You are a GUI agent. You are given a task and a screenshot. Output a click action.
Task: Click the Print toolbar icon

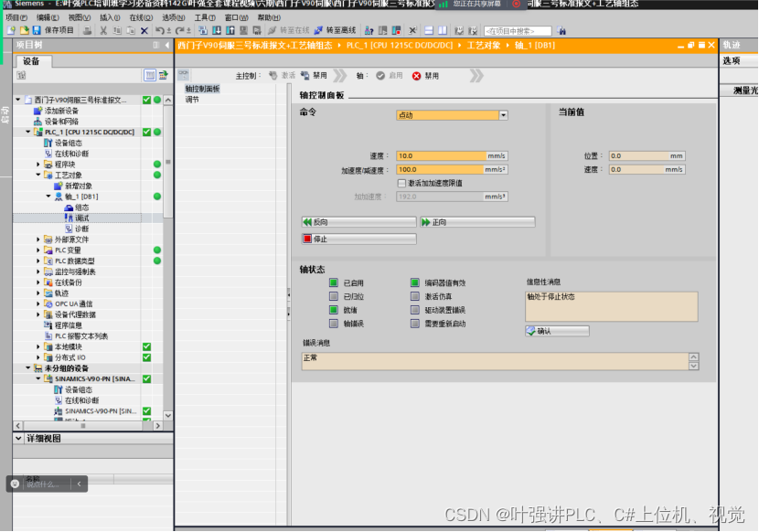[87, 30]
